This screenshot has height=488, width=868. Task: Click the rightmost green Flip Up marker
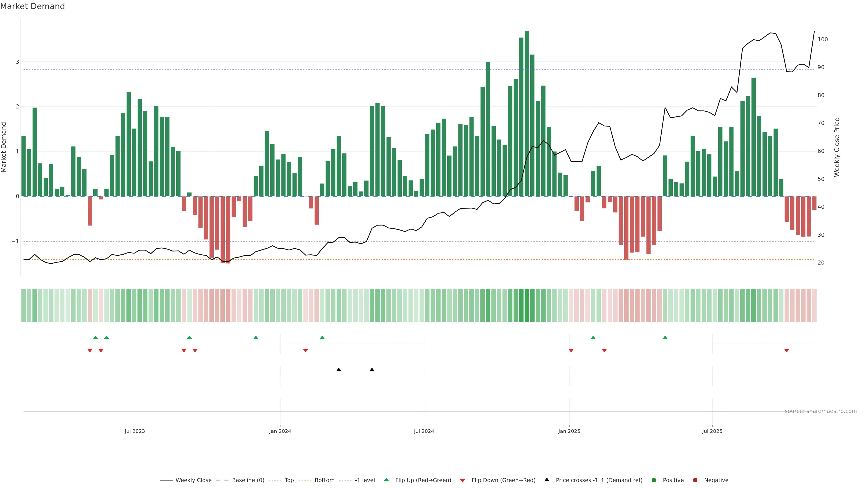coord(665,338)
